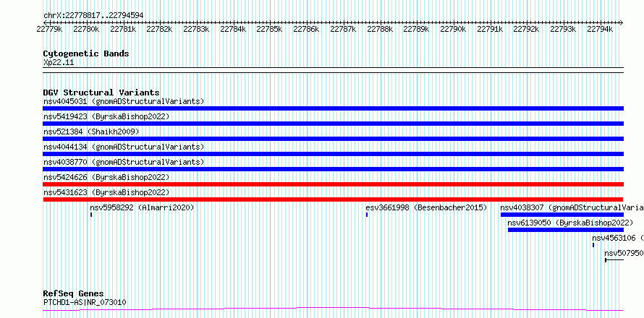Click the blue bar under nsv4038307
The image size is (644, 318).
click(562, 215)
